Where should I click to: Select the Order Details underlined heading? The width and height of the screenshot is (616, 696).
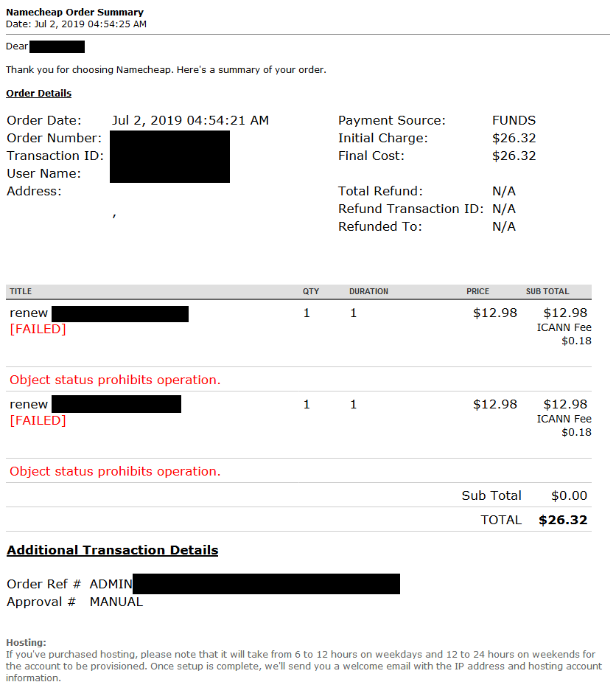pyautogui.click(x=38, y=93)
